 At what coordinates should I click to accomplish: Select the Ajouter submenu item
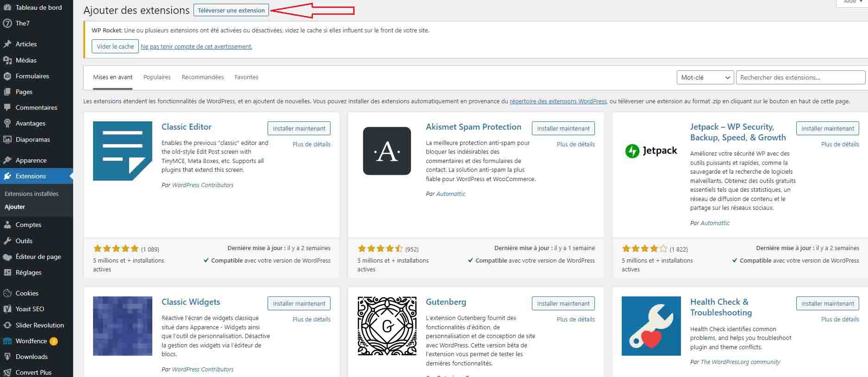(15, 207)
